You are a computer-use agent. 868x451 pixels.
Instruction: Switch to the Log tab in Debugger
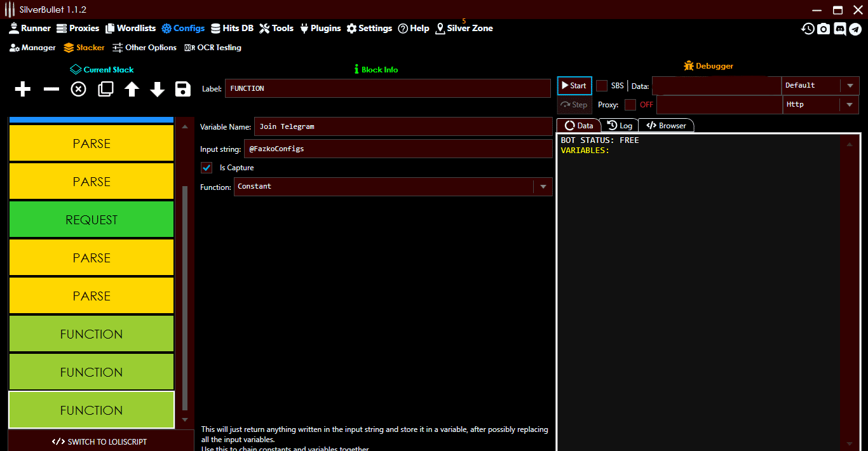[x=620, y=125]
